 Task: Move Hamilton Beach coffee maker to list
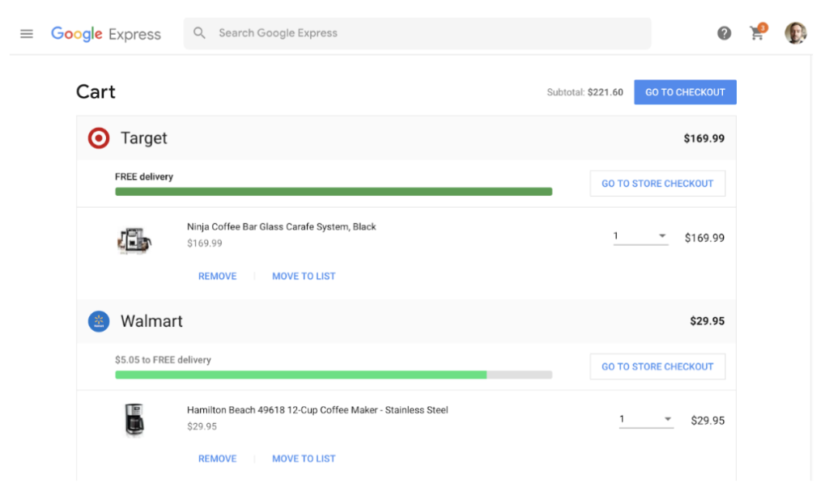click(x=304, y=459)
